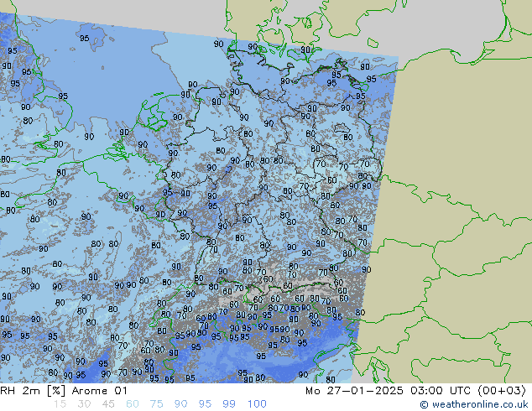The width and height of the screenshot is (532, 411).
Task: Click legend value 99 in color scale
Action: click(x=229, y=404)
